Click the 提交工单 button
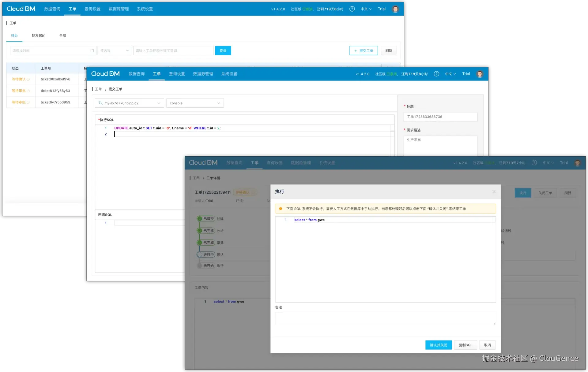588x372 pixels. tap(363, 50)
